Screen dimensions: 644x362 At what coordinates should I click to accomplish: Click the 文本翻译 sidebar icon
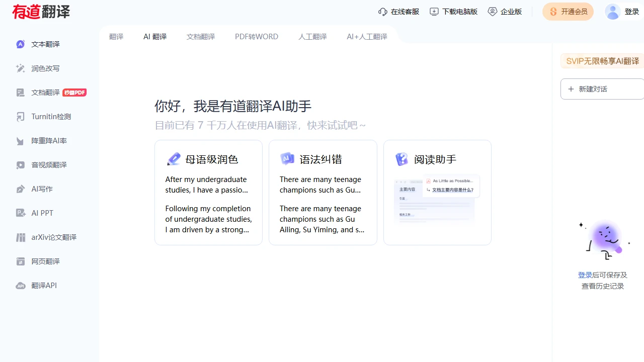21,44
